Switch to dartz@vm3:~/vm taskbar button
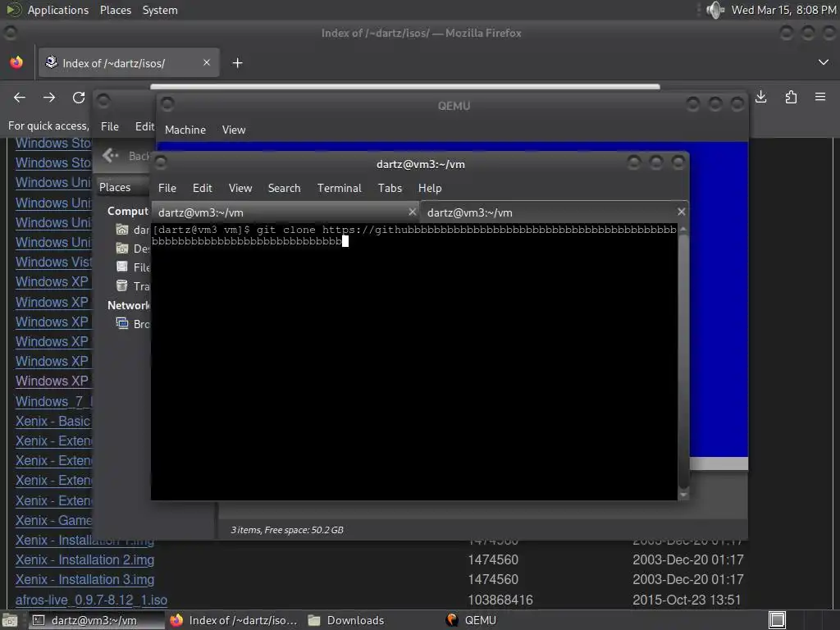Image resolution: width=840 pixels, height=630 pixels. [x=96, y=620]
